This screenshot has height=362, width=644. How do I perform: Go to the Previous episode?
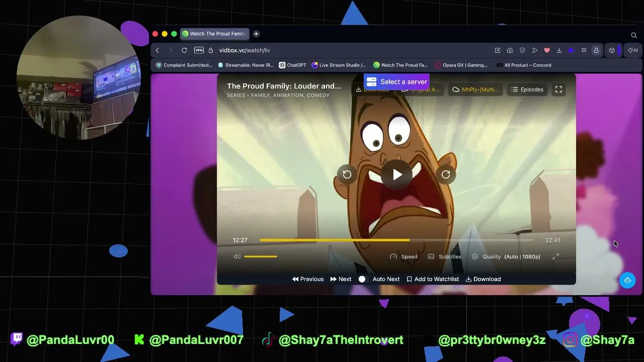click(x=308, y=279)
